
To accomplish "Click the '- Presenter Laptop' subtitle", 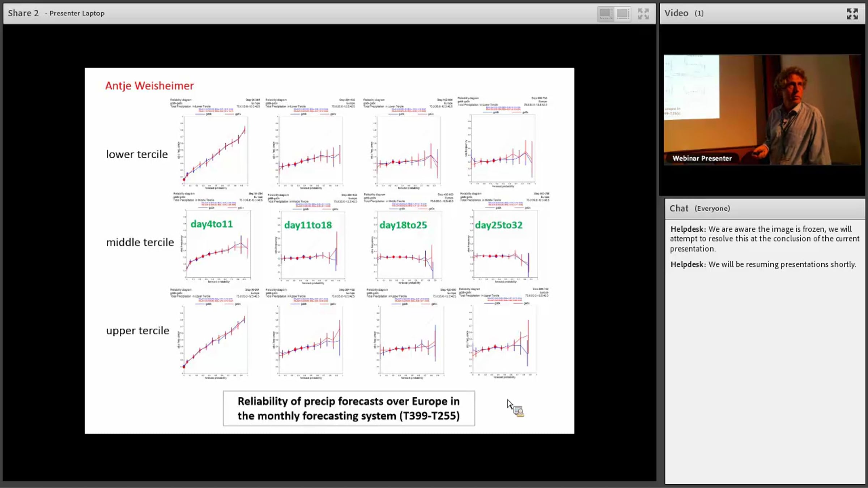I will [x=75, y=13].
